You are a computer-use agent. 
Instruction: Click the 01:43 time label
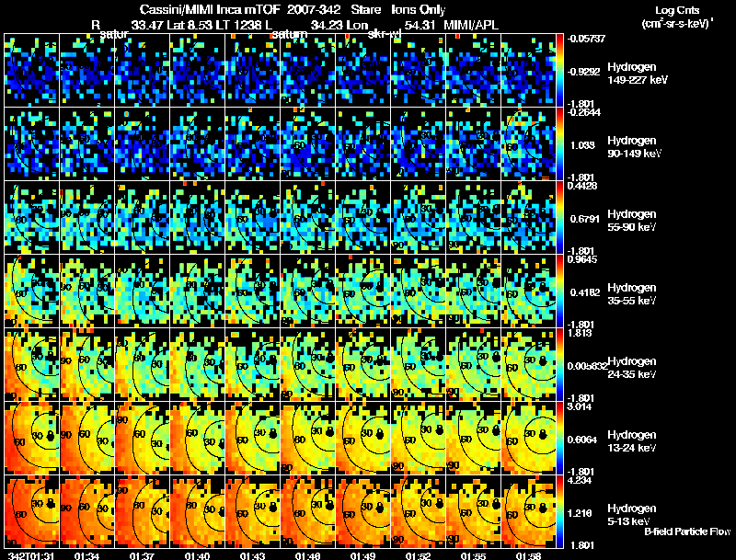[252, 555]
